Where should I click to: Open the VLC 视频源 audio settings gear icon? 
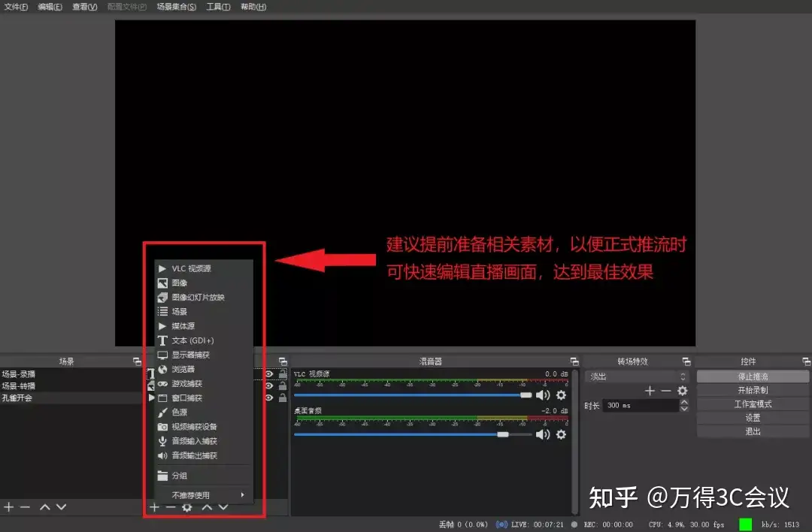tap(562, 394)
